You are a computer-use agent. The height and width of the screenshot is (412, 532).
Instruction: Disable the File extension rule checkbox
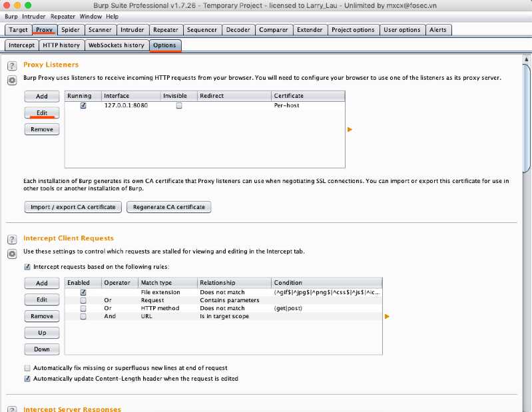pyautogui.click(x=83, y=292)
